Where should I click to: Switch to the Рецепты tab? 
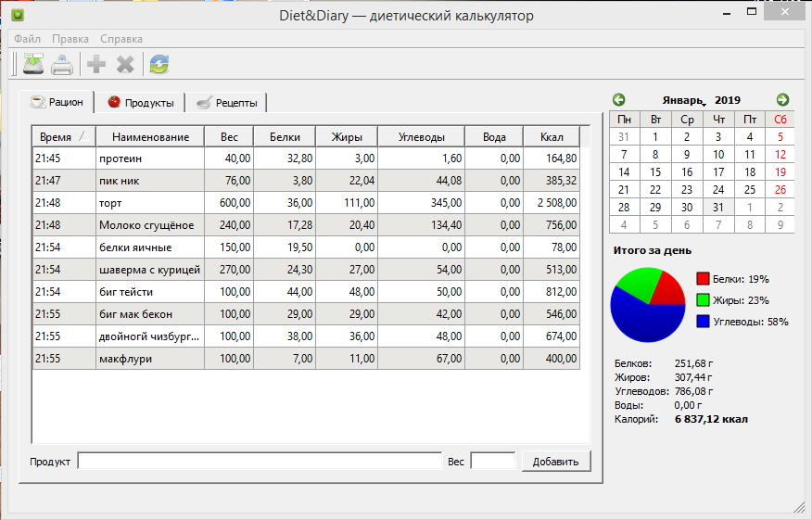pyautogui.click(x=229, y=102)
